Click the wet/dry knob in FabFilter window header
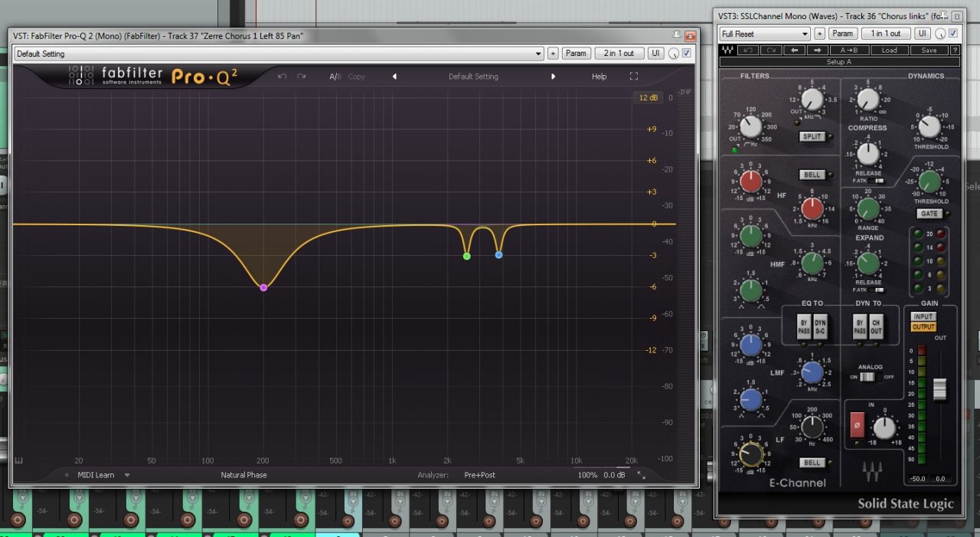 (x=674, y=54)
